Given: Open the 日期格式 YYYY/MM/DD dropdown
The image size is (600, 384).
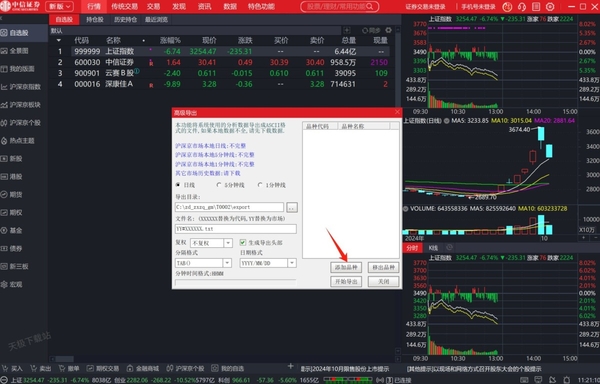Looking at the screenshot, I should [x=268, y=263].
